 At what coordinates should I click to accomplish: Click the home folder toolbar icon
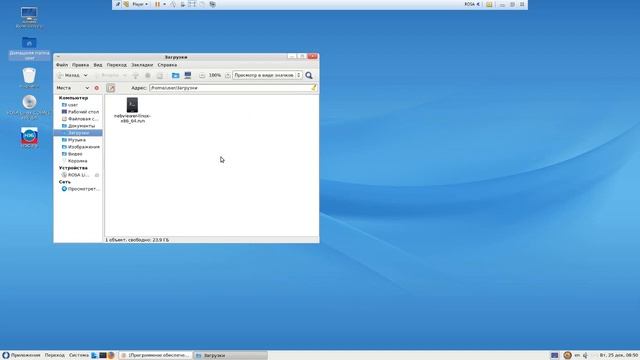[176, 76]
